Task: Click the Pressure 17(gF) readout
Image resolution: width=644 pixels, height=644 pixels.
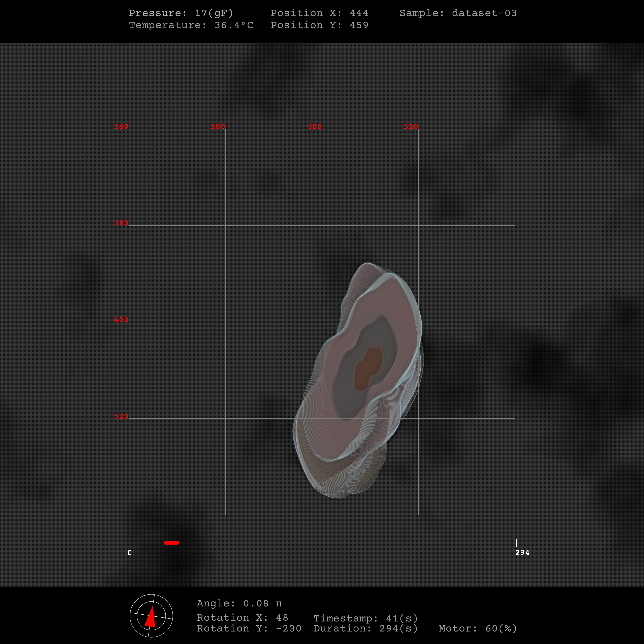Action: [181, 13]
